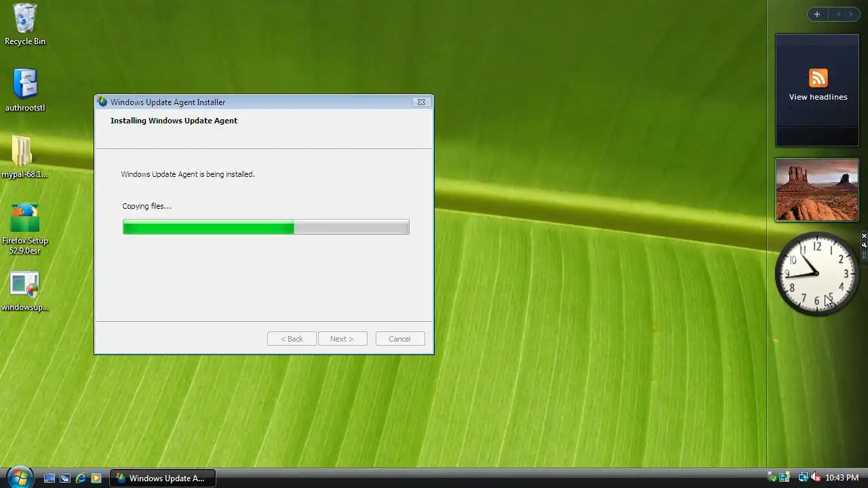This screenshot has width=868, height=488.
Task: Cancel the Windows Update Agent installation
Action: (x=400, y=339)
